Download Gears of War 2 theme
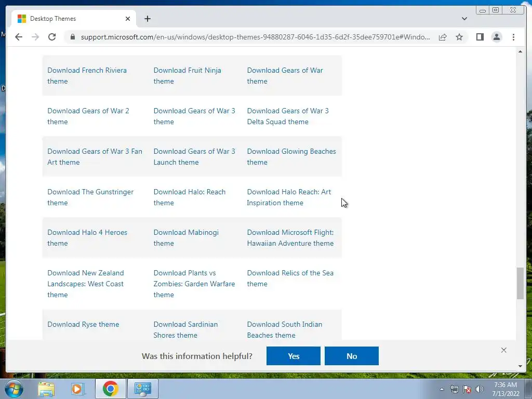The image size is (532, 399). 88,116
